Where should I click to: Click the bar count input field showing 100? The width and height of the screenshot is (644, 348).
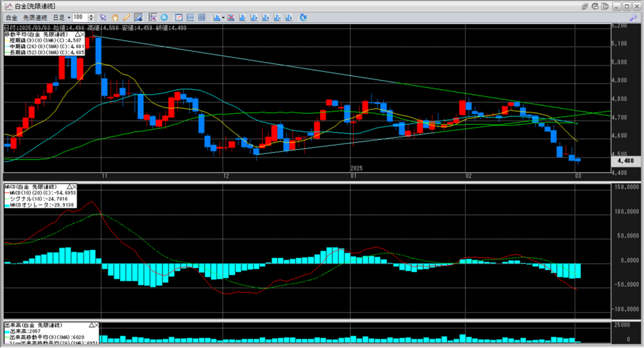click(79, 17)
